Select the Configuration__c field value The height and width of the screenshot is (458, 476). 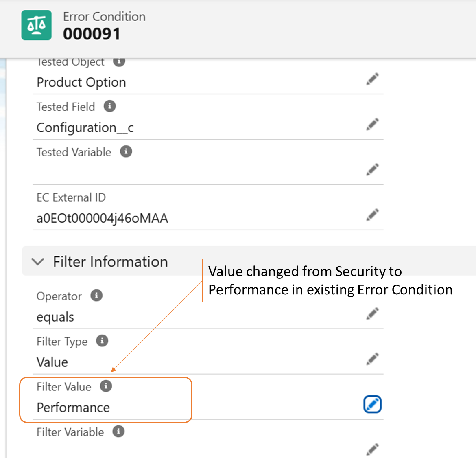pyautogui.click(x=85, y=128)
